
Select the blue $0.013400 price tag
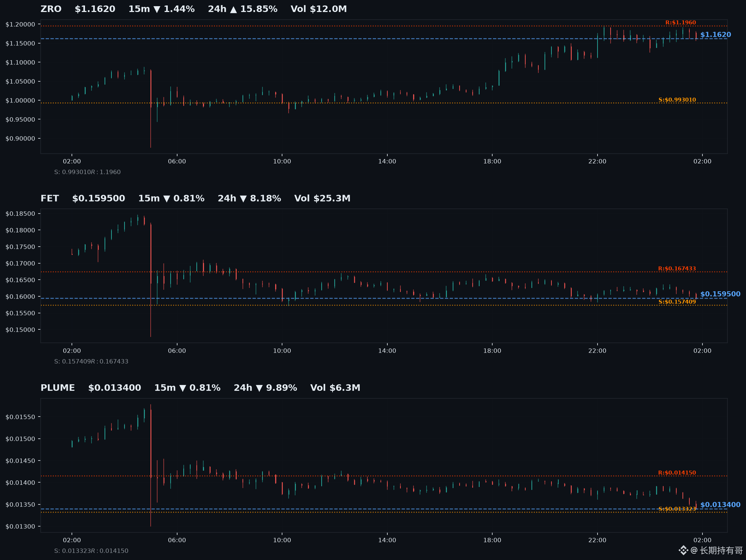pos(720,505)
